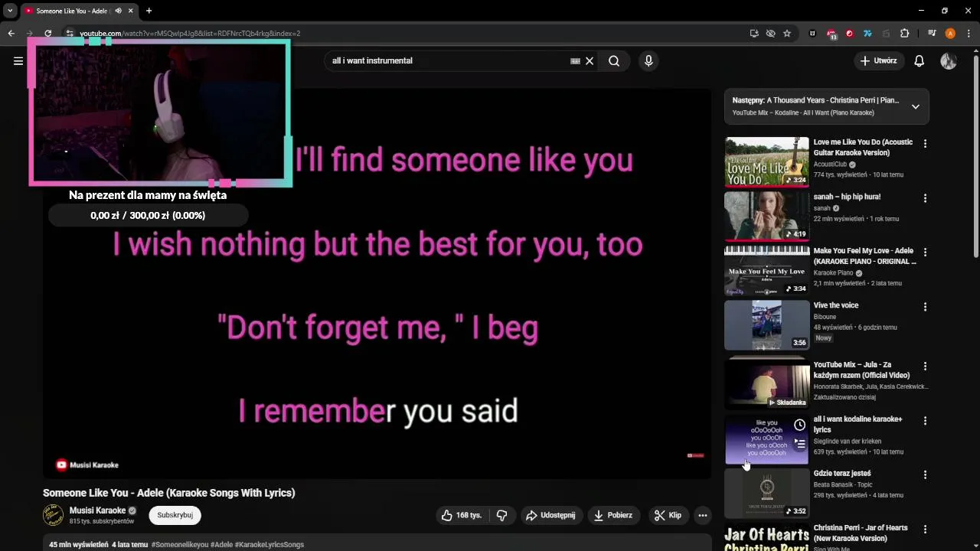
Task: Open options for Christina Perri Jar of Hearts
Action: point(925,530)
